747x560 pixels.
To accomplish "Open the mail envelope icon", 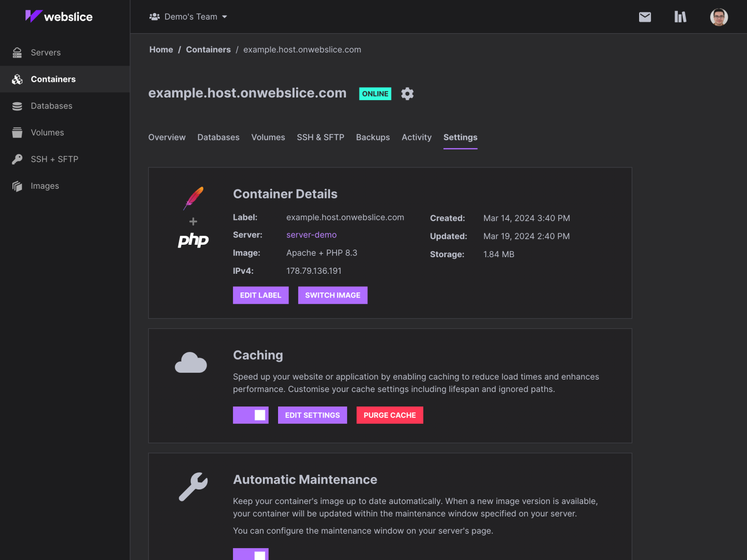I will (x=645, y=17).
